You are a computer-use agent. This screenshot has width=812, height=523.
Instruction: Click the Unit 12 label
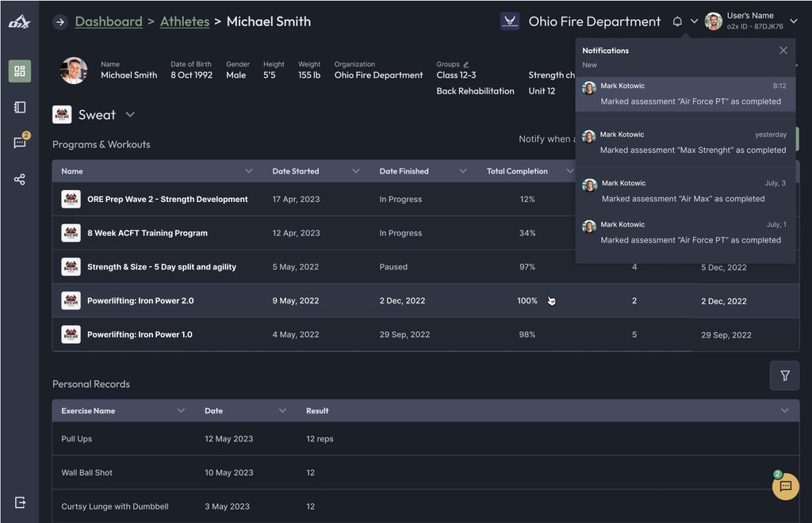pyautogui.click(x=542, y=91)
